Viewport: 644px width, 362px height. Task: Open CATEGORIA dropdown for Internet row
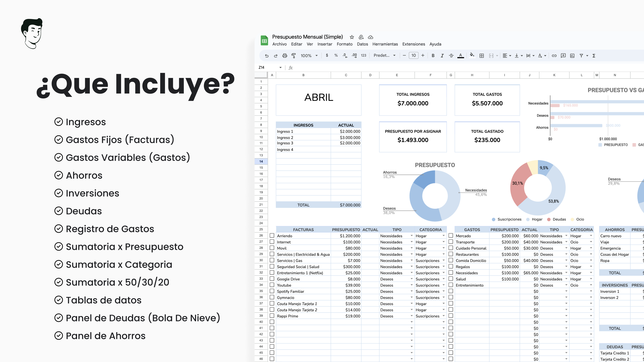pyautogui.click(x=444, y=242)
